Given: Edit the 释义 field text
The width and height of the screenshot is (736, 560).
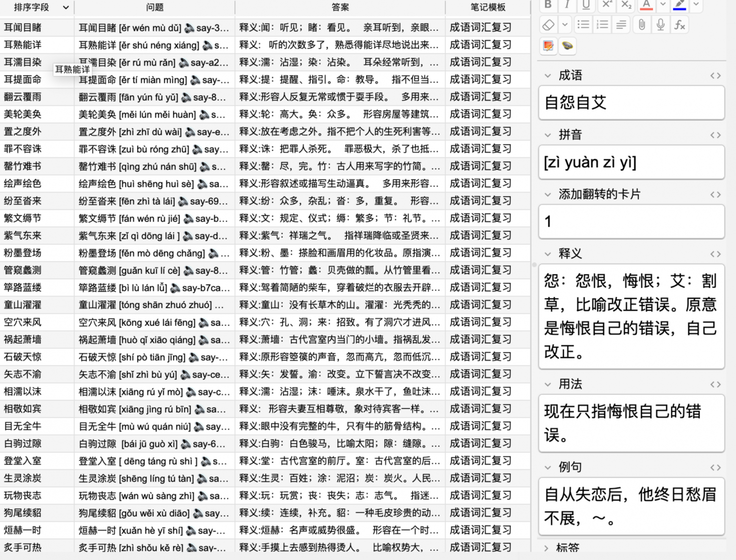Looking at the screenshot, I should tap(631, 316).
